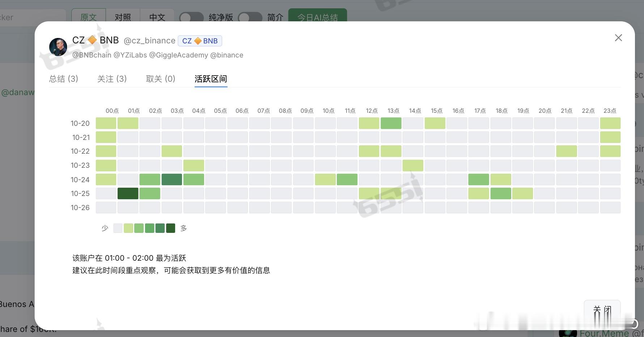Close the profile popup with the X
This screenshot has height=337, width=644.
(x=618, y=38)
